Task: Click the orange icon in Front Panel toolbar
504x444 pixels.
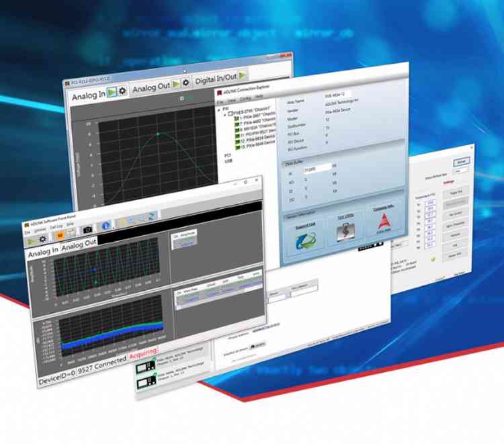Action: pyautogui.click(x=60, y=236)
